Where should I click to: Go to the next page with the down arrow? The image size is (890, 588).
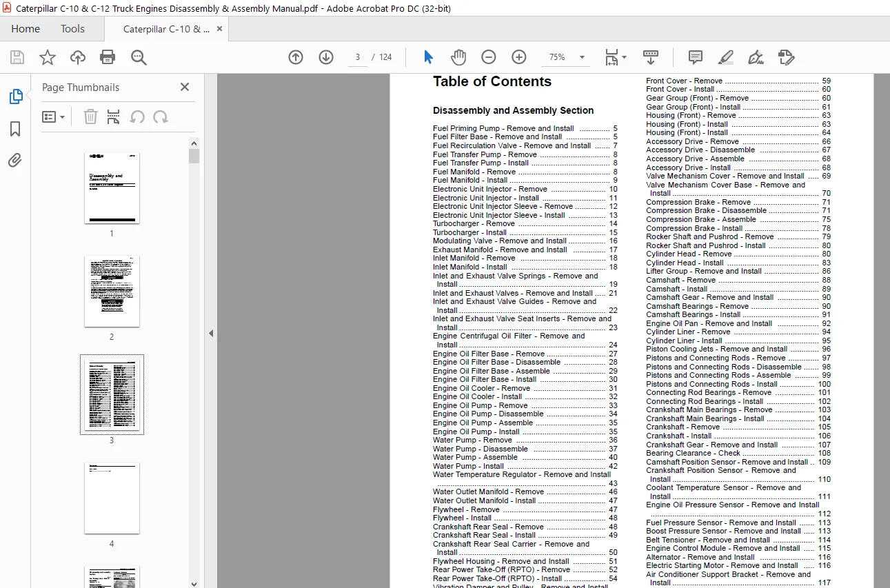(326, 57)
